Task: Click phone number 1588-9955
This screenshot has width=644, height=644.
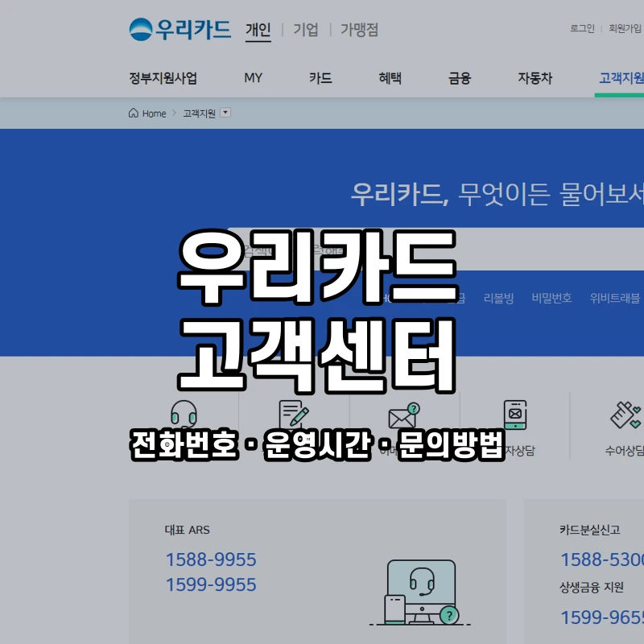Action: point(211,559)
